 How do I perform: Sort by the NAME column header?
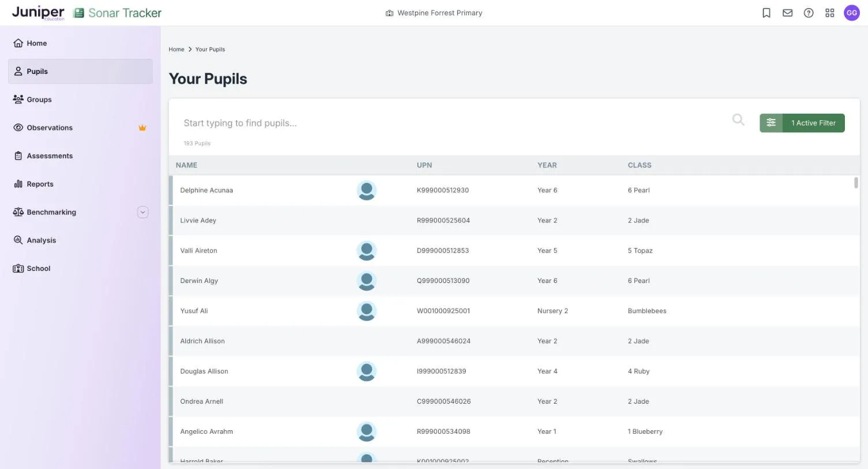[x=186, y=165]
